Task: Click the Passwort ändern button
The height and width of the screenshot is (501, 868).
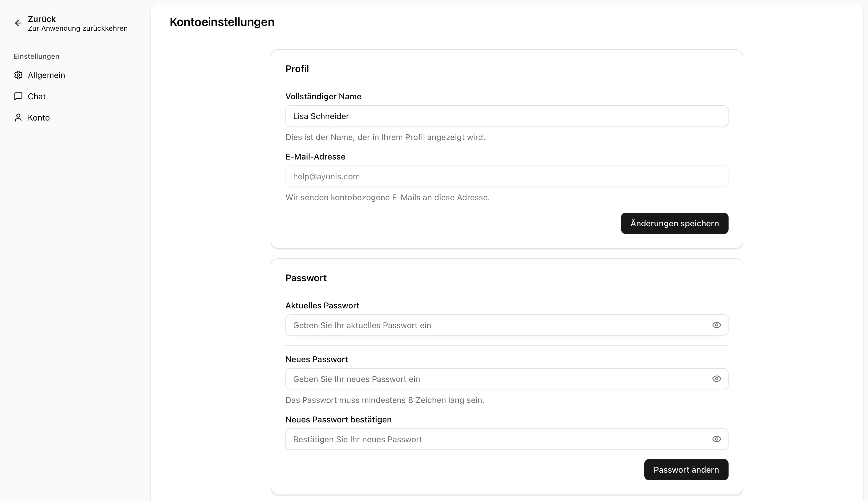Action: tap(686, 469)
